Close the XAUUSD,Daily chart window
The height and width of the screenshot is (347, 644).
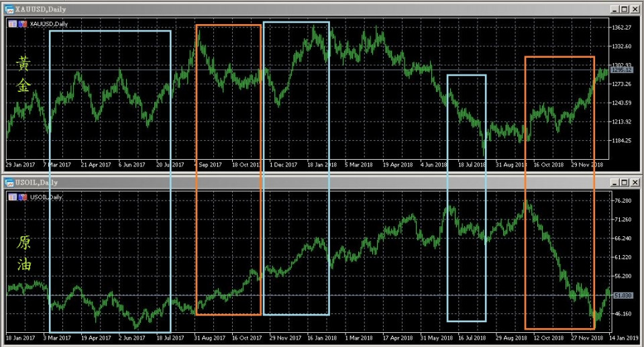635,9
